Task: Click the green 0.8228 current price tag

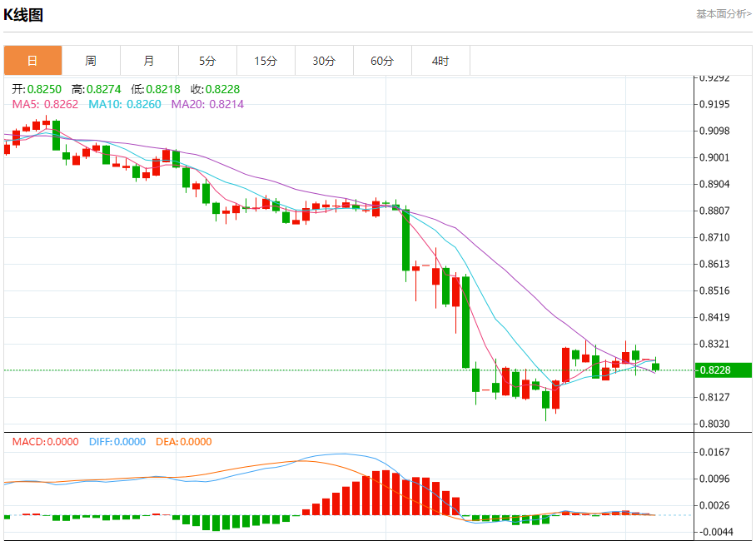Action: (723, 370)
